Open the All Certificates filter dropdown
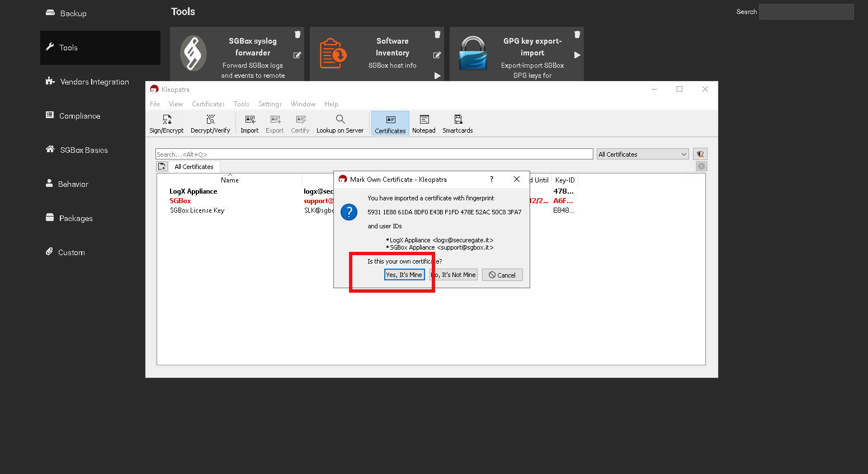This screenshot has width=868, height=474. pyautogui.click(x=643, y=154)
